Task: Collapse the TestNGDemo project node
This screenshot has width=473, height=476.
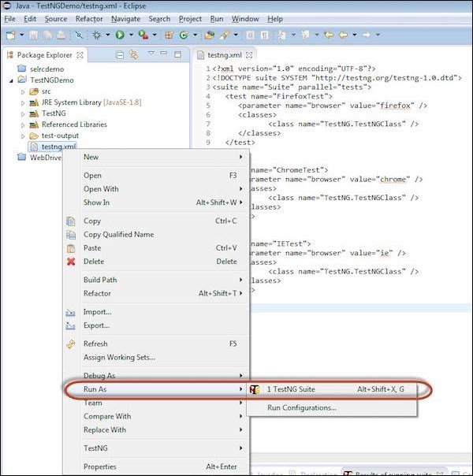Action: pyautogui.click(x=11, y=80)
